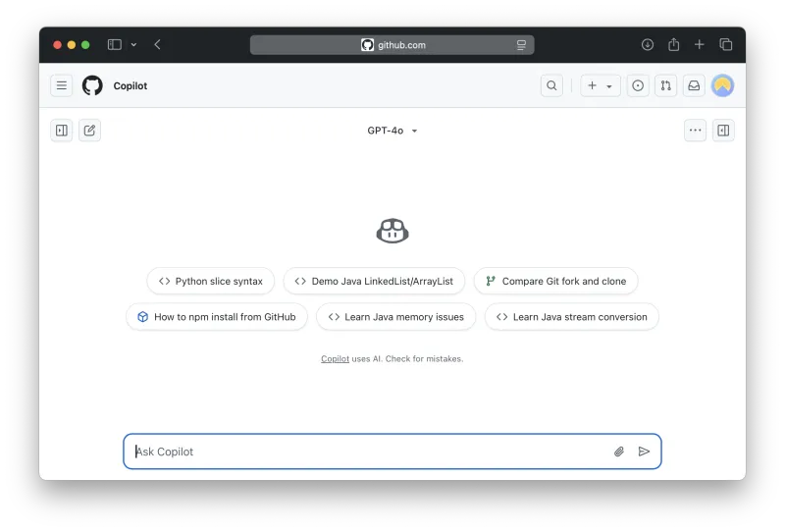Select the Learn Java memory issues suggestion
Image resolution: width=785 pixels, height=532 pixels.
(396, 317)
